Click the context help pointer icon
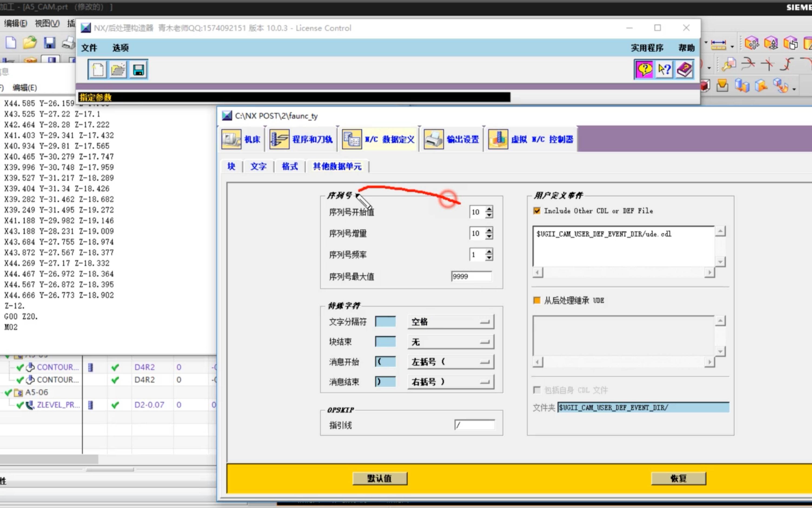This screenshot has height=508, width=812. (x=664, y=70)
